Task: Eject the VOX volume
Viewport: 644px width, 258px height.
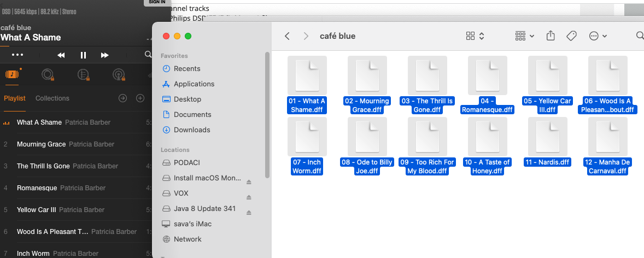Action: [249, 197]
